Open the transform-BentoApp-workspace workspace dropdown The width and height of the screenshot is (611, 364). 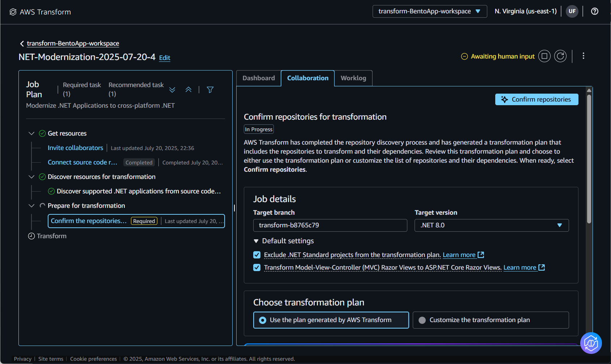pos(430,11)
